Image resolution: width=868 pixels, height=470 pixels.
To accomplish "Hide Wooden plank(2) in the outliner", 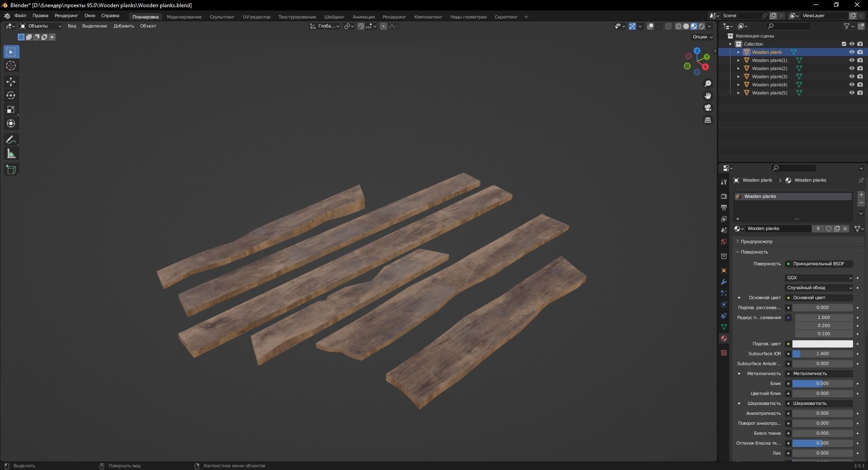I will pos(852,68).
